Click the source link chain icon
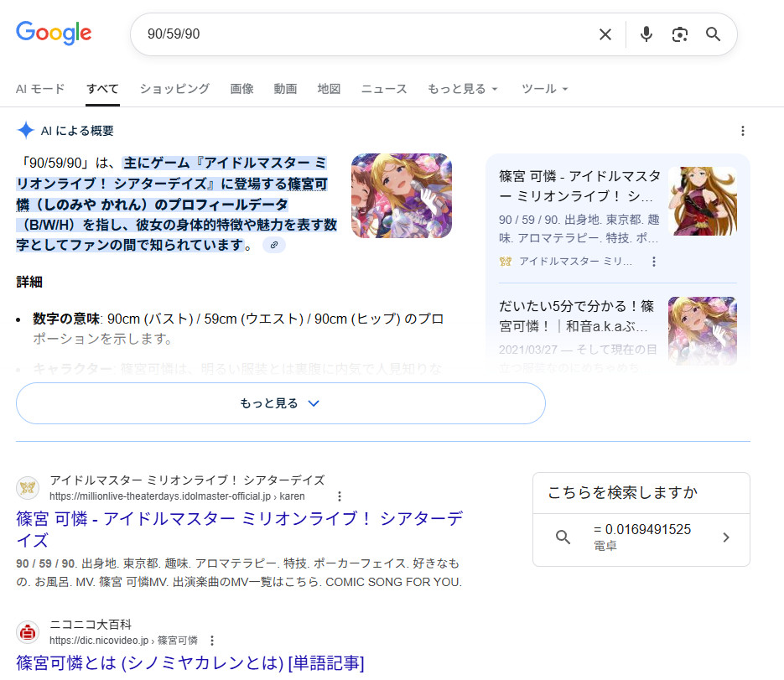The width and height of the screenshot is (784, 680). [x=274, y=245]
